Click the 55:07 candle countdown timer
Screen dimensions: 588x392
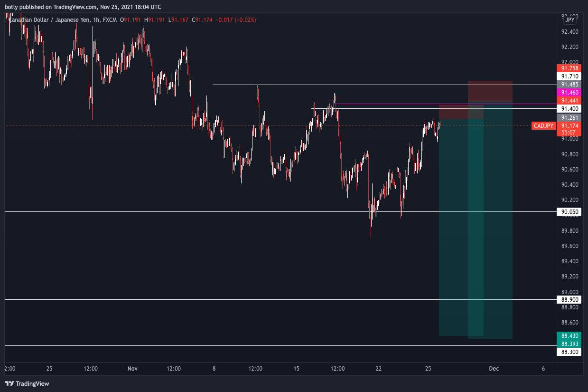point(569,132)
